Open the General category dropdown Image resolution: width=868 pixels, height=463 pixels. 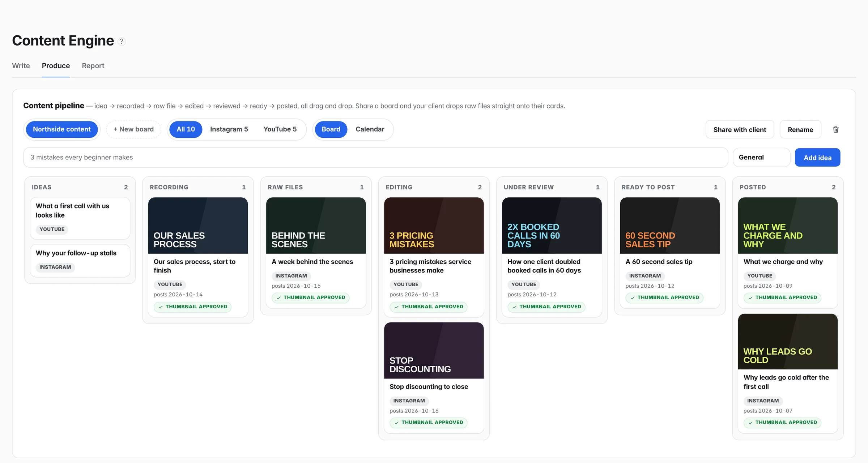click(761, 157)
